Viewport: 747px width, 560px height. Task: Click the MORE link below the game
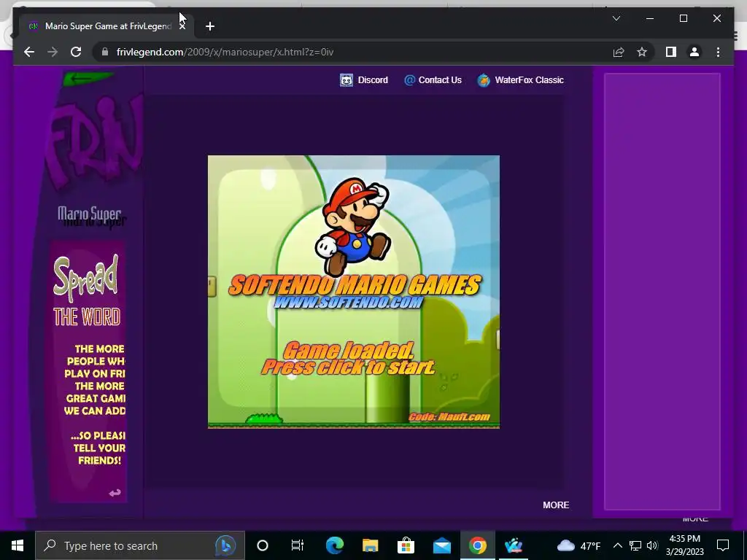click(x=556, y=505)
